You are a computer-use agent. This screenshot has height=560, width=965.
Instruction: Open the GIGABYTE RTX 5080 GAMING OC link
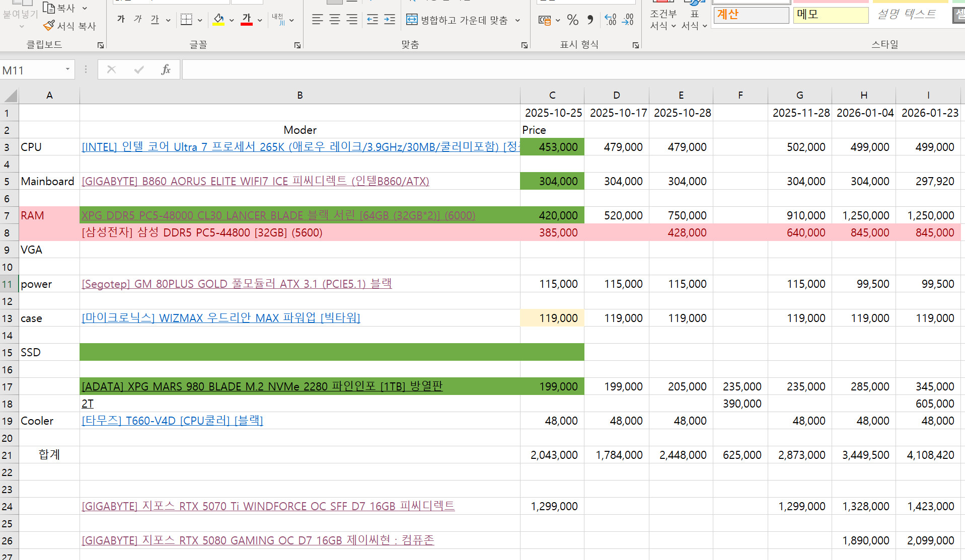(257, 540)
